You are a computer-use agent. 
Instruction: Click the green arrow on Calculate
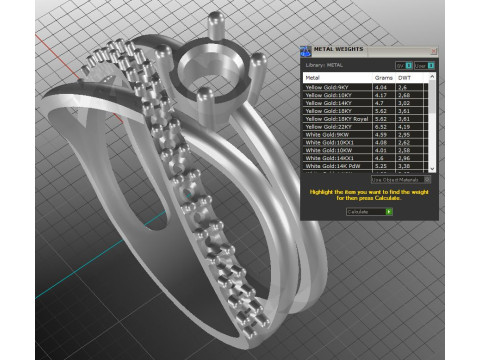coord(389,212)
